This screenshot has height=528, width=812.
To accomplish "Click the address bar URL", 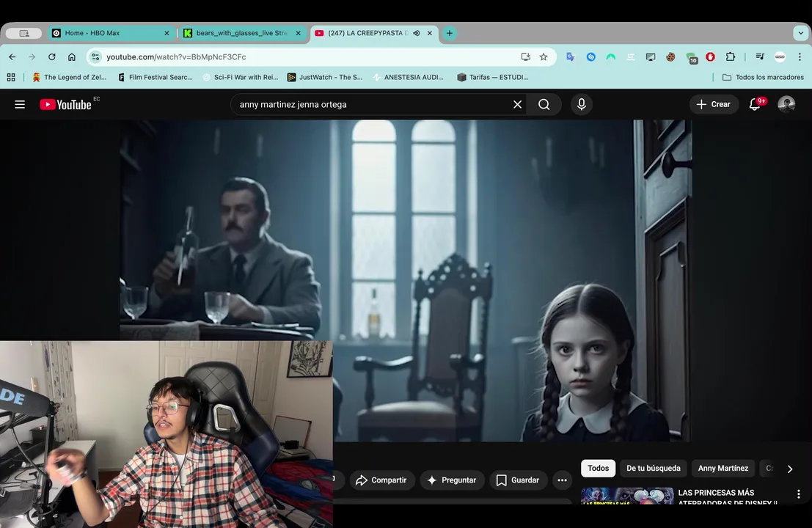I will coord(176,57).
